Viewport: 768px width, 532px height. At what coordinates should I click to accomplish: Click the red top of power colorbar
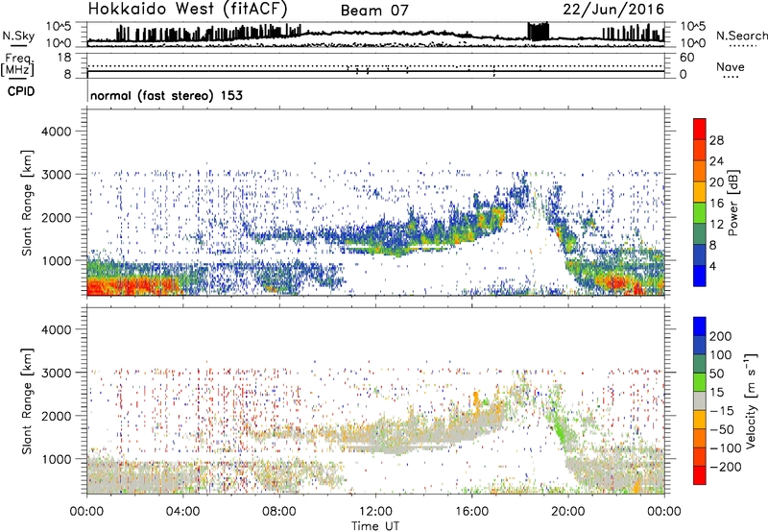click(x=700, y=129)
